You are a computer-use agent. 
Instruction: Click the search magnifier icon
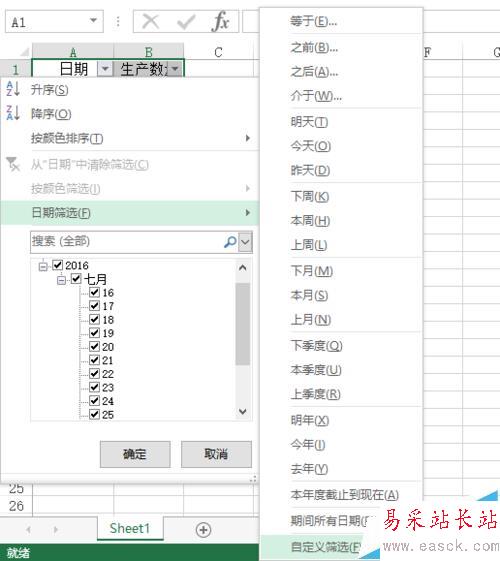point(230,242)
